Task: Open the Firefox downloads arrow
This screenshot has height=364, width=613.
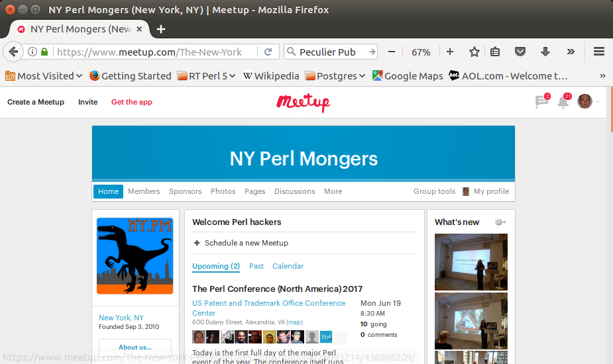Action: 545,52
